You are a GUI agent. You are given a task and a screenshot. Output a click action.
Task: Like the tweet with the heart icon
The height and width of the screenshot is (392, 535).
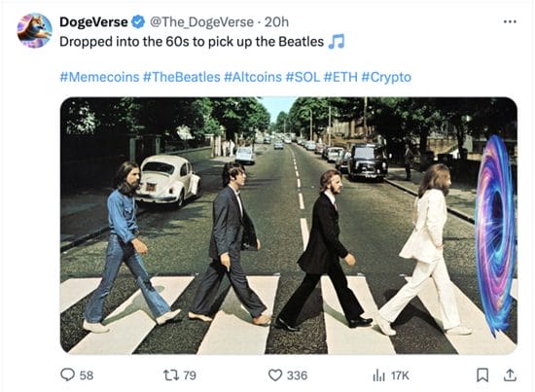tap(275, 375)
